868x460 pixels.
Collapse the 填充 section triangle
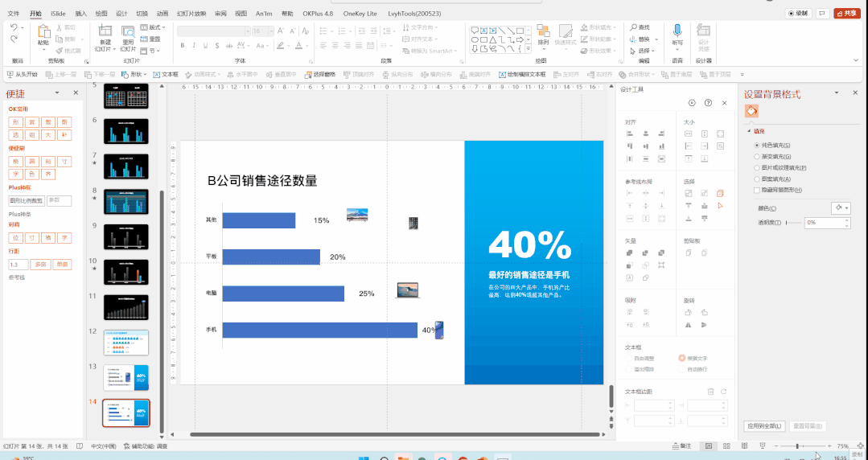[749, 131]
